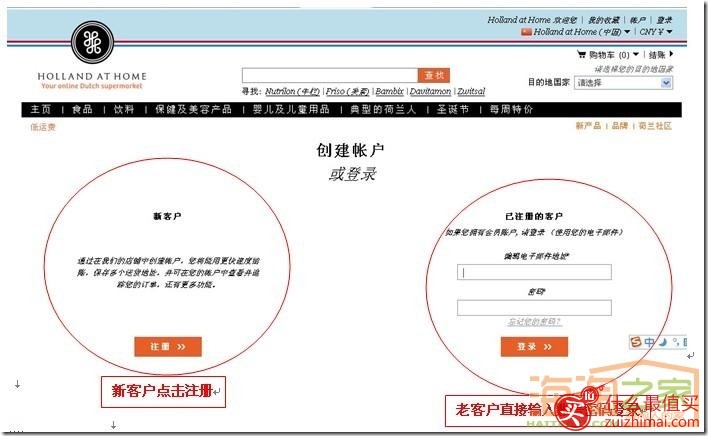Click the top search input field
This screenshot has width=708, height=436.
pos(330,75)
